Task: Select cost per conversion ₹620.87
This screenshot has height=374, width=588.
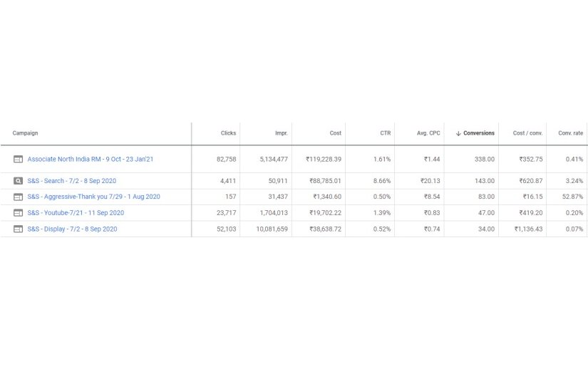Action: (530, 181)
